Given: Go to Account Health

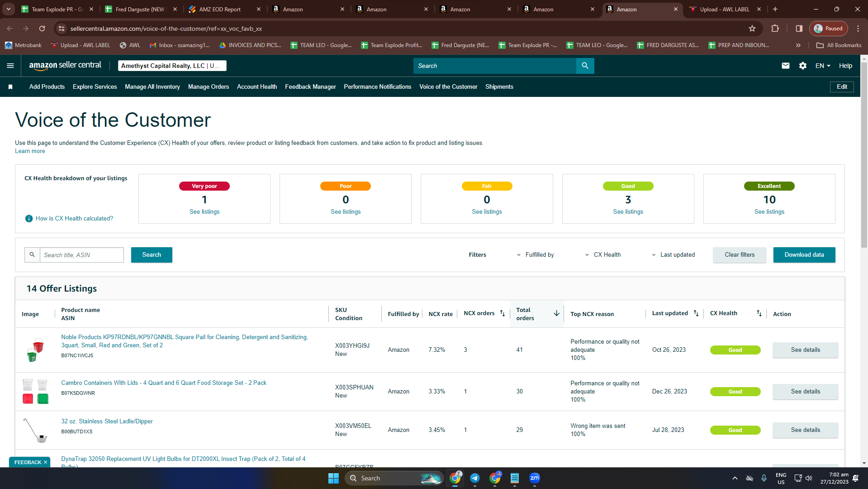Looking at the screenshot, I should click(x=257, y=87).
